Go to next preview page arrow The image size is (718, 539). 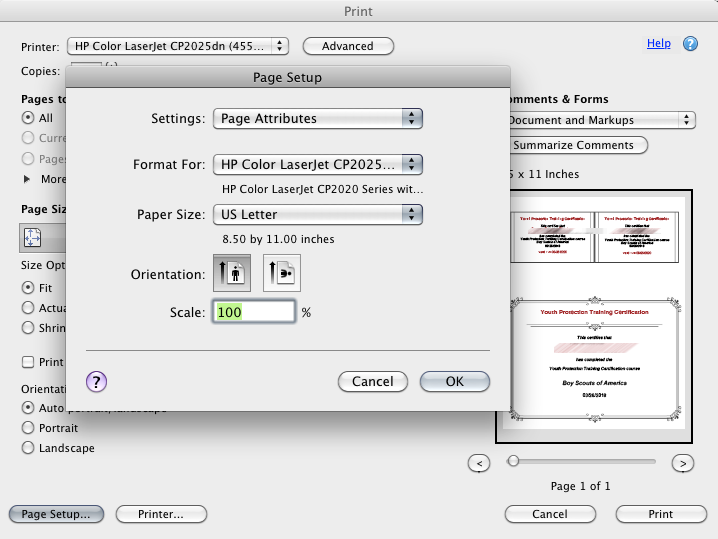tap(682, 463)
